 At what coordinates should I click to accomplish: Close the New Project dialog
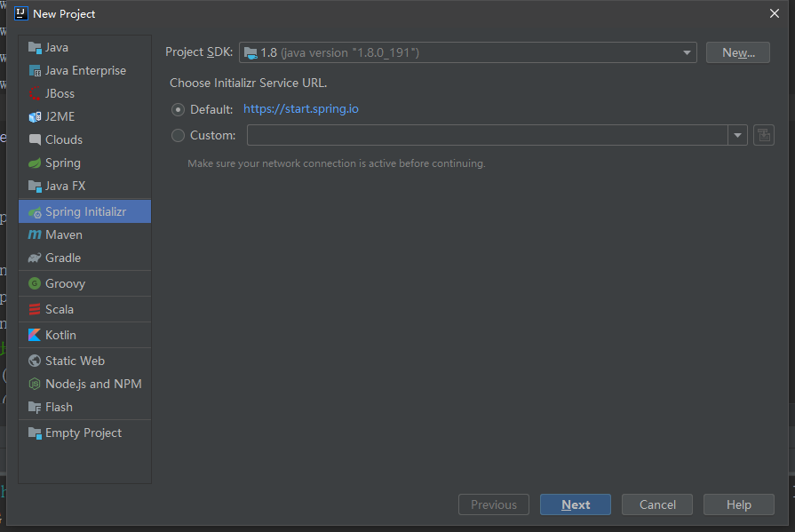(x=775, y=13)
